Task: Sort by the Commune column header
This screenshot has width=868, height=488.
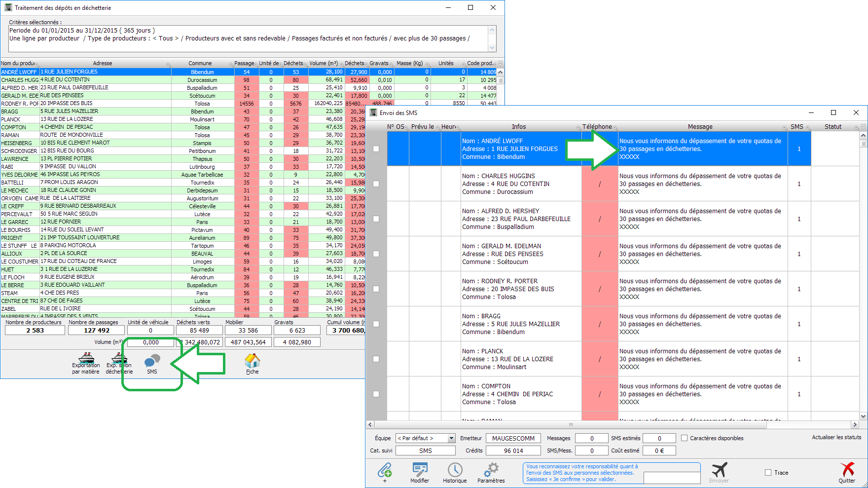Action: pyautogui.click(x=200, y=63)
